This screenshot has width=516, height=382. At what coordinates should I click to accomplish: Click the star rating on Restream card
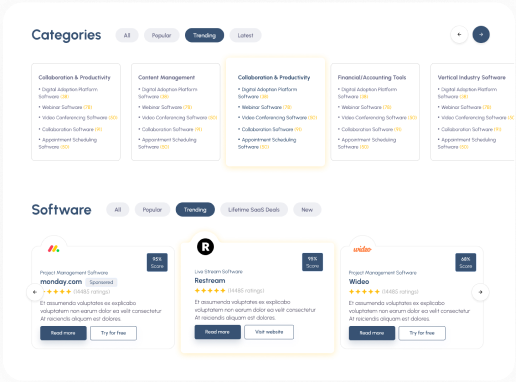(210, 291)
